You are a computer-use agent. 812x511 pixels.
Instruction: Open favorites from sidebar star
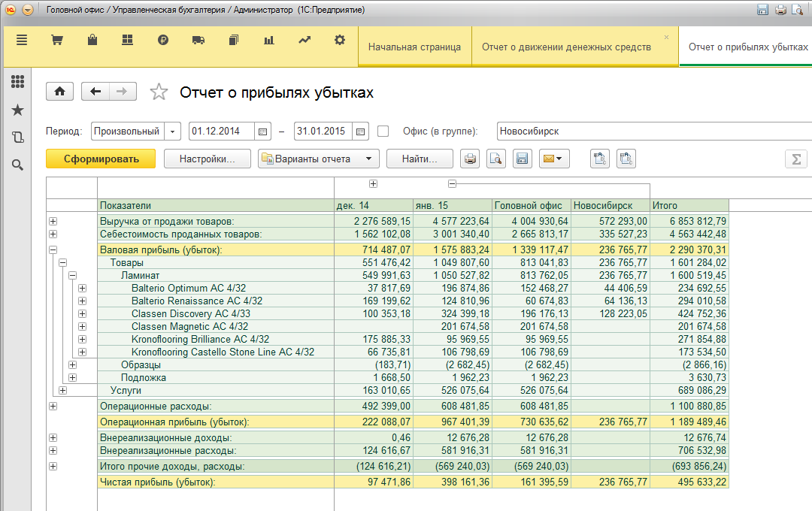(x=17, y=110)
